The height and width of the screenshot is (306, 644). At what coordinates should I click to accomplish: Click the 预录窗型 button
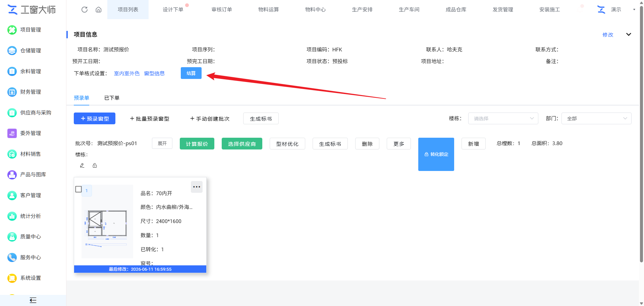click(x=95, y=119)
